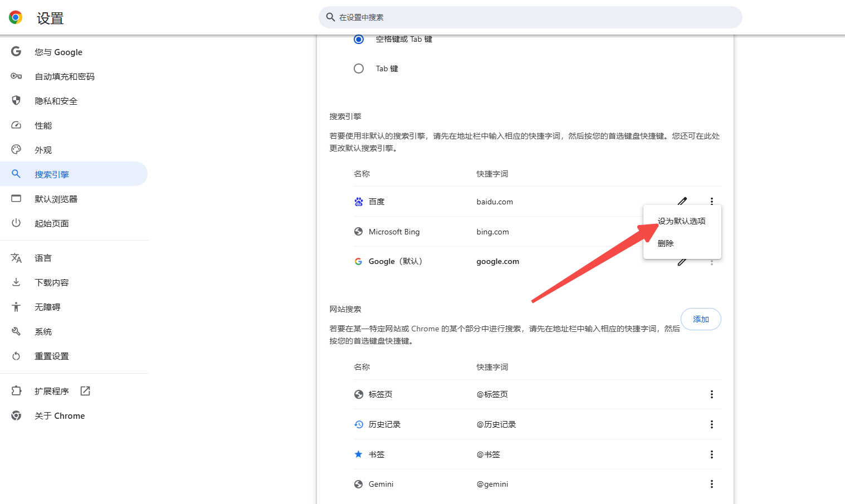Open more actions menu for Google row

pos(711,262)
